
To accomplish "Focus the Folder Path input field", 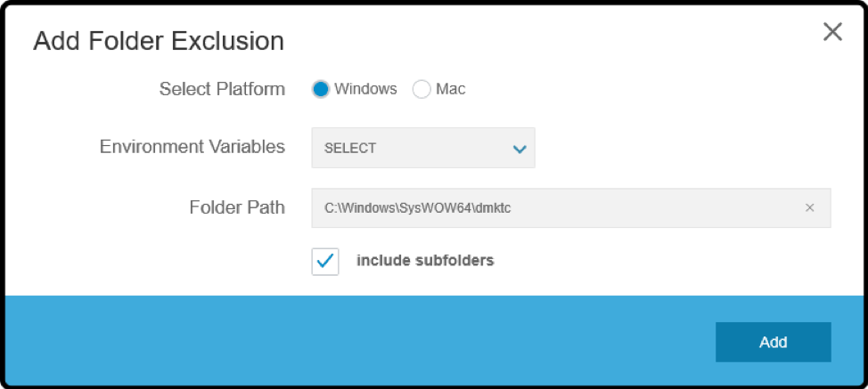I will pyautogui.click(x=570, y=207).
